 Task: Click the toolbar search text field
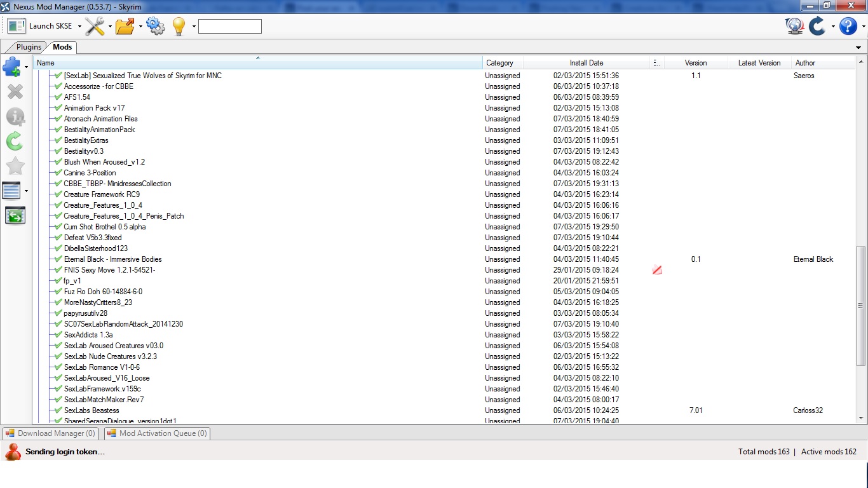(230, 26)
